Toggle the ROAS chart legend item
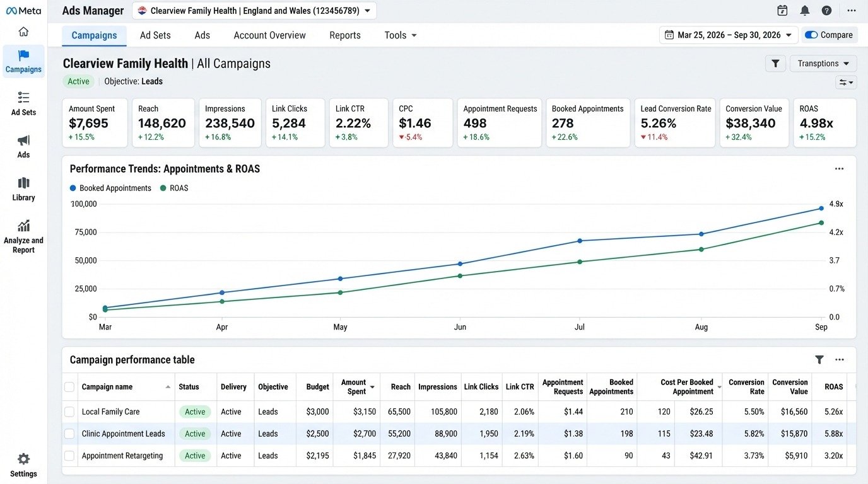This screenshot has width=868, height=484. coord(174,188)
